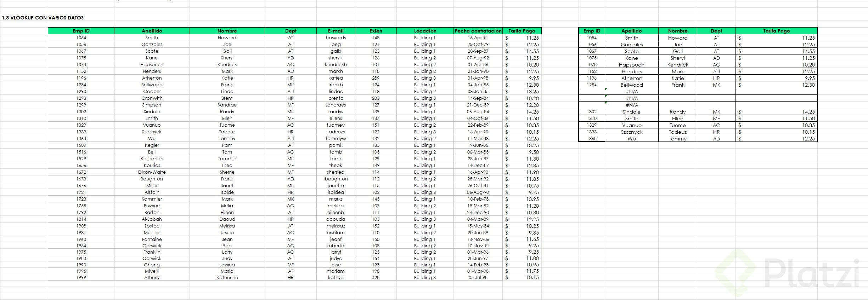Screen dimensions: 868x300
Task: Select the Apellido header of left table
Action: tap(152, 31)
